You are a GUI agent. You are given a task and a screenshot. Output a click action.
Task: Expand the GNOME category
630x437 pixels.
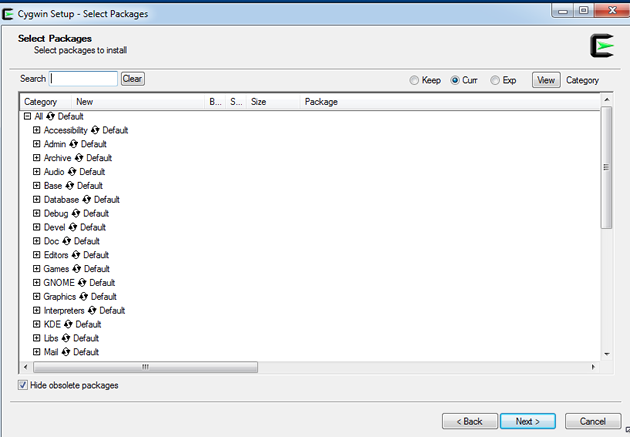coord(37,282)
